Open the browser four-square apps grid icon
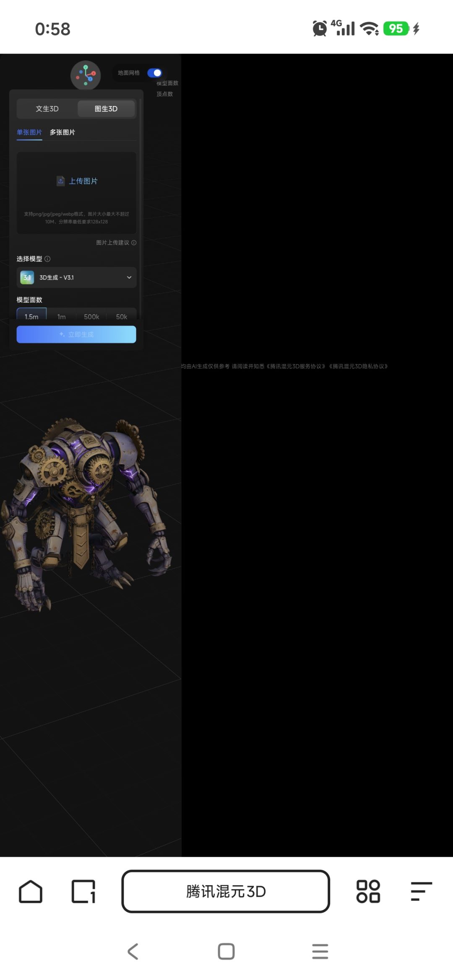Viewport: 453px width, 980px height. [x=368, y=891]
